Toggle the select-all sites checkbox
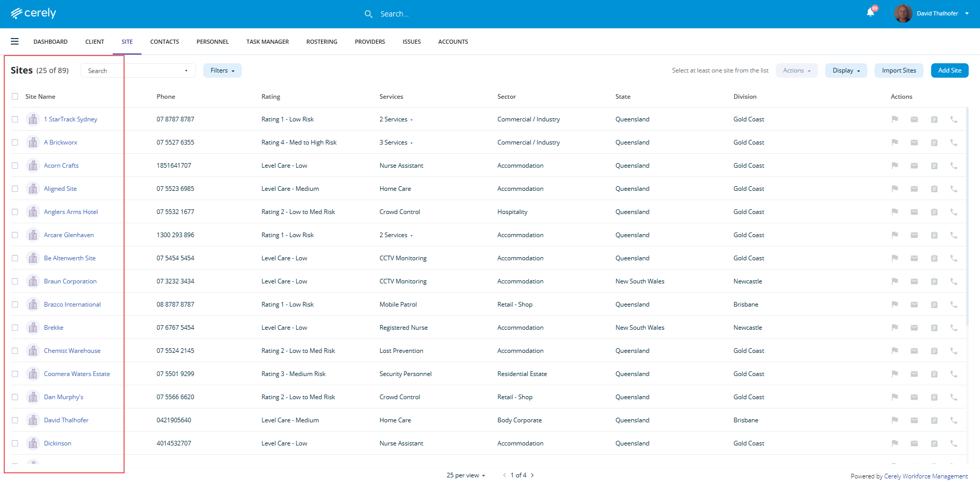 (x=15, y=97)
